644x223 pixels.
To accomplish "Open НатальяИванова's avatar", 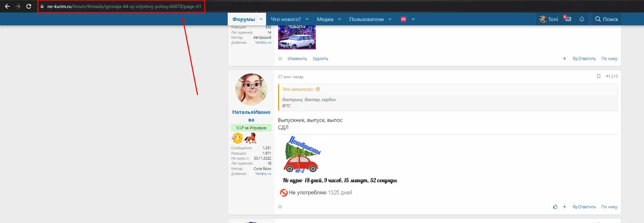I will (x=251, y=89).
